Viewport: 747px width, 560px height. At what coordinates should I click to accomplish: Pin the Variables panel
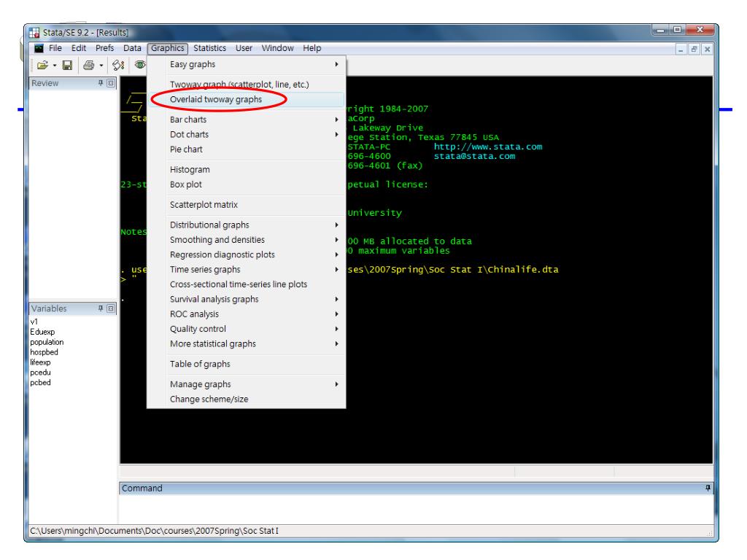click(x=100, y=308)
